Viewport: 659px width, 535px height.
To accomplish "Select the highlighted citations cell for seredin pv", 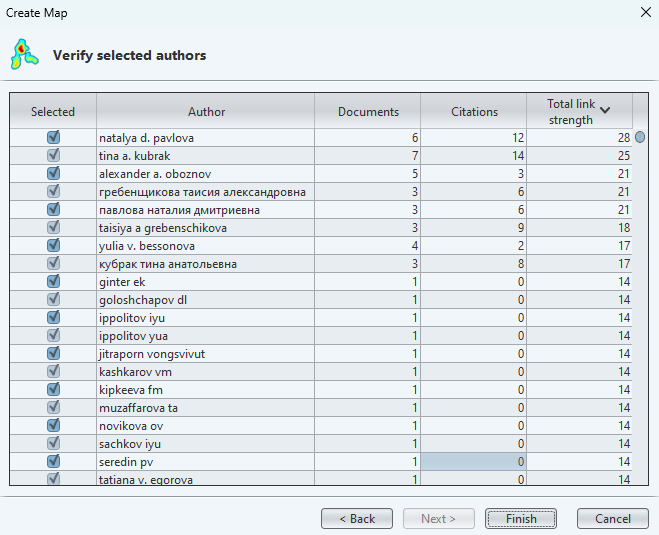I will (x=473, y=462).
